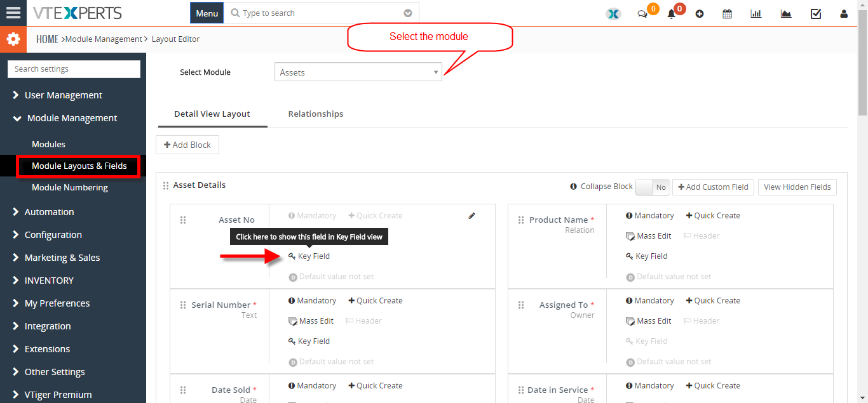
Task: Open Modules in sidebar
Action: 48,145
